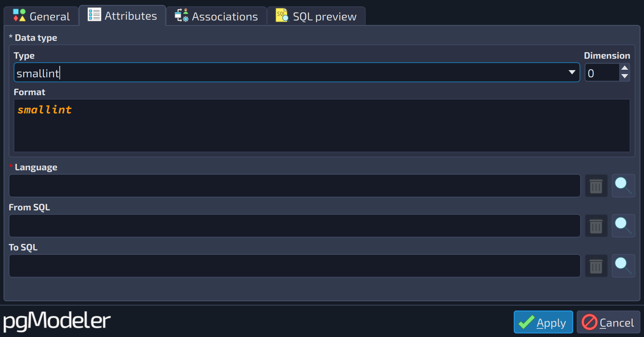Clear the Language field with trash icon
This screenshot has height=337, width=644.
coord(596,186)
